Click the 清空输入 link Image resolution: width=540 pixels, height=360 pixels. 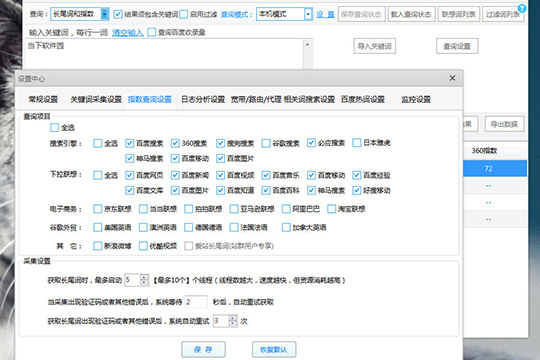tap(127, 33)
